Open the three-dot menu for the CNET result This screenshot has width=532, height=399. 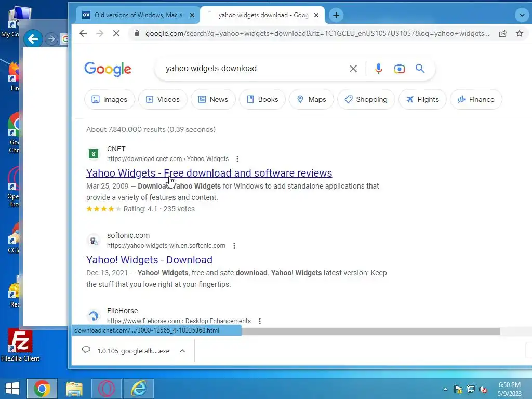coord(237,159)
